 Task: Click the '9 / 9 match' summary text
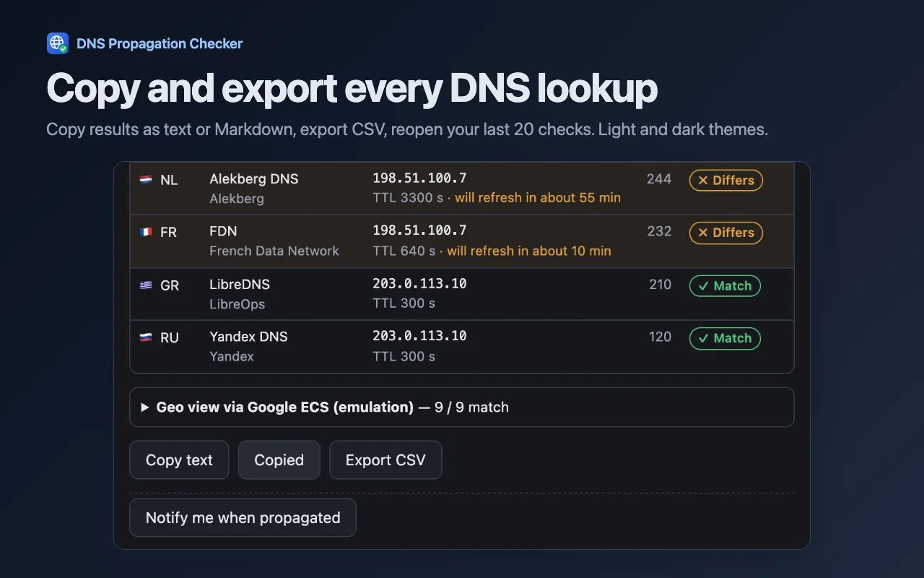pyautogui.click(x=471, y=407)
